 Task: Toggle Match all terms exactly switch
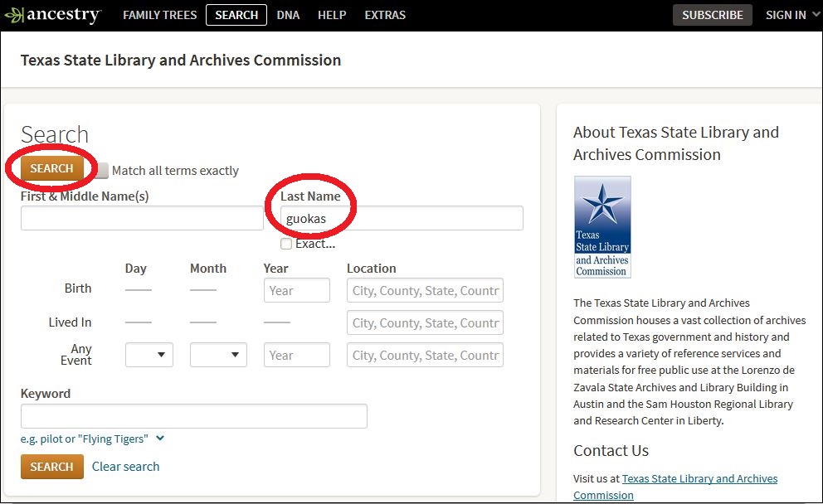coord(101,171)
